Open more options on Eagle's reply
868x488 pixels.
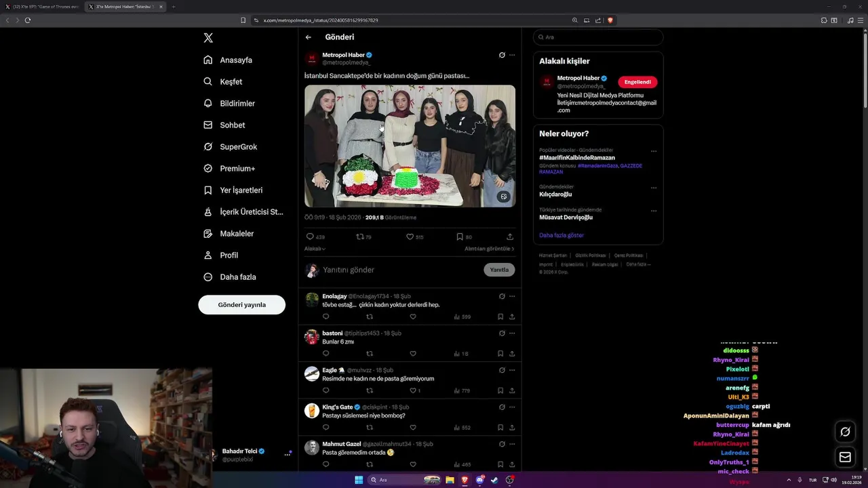click(x=512, y=370)
